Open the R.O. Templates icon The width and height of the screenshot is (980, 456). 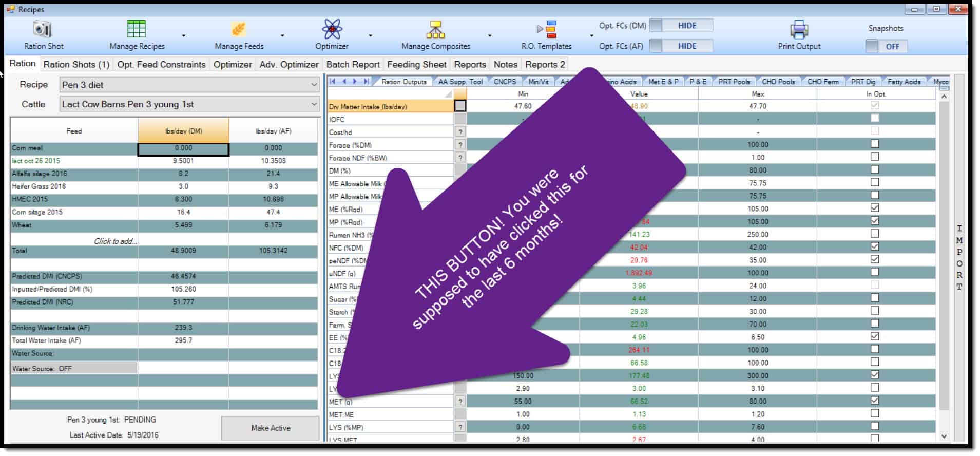pyautogui.click(x=547, y=29)
